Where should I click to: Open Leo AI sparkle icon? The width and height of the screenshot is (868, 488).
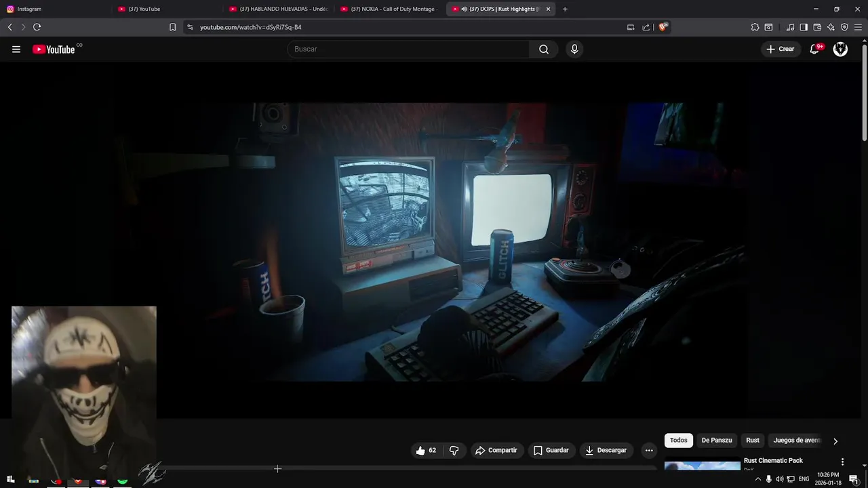click(831, 27)
